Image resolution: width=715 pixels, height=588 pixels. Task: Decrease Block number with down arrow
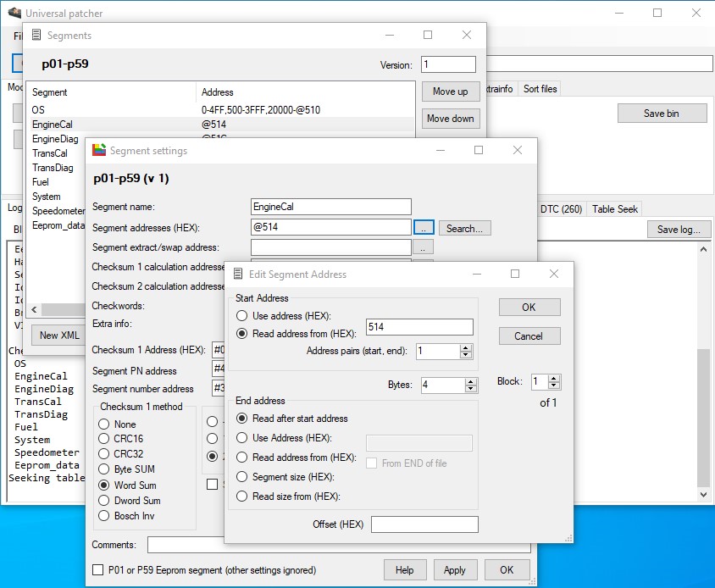point(554,386)
